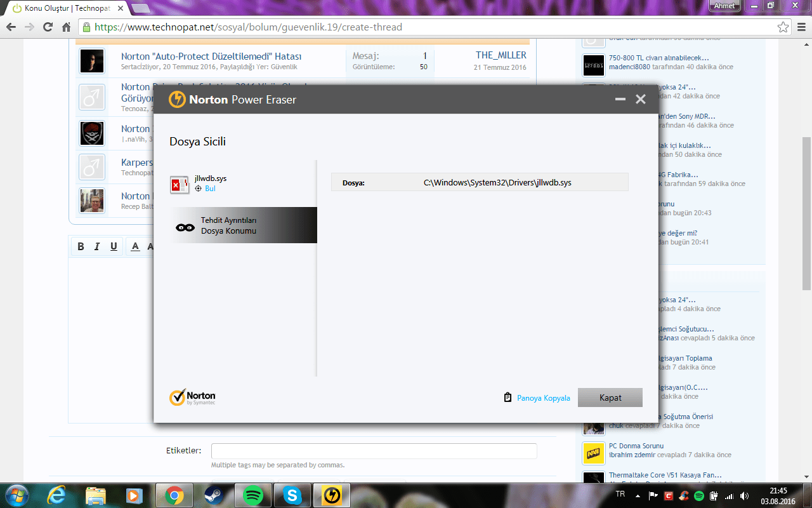The height and width of the screenshot is (508, 812).
Task: Open Steam from the taskbar
Action: coord(213,495)
